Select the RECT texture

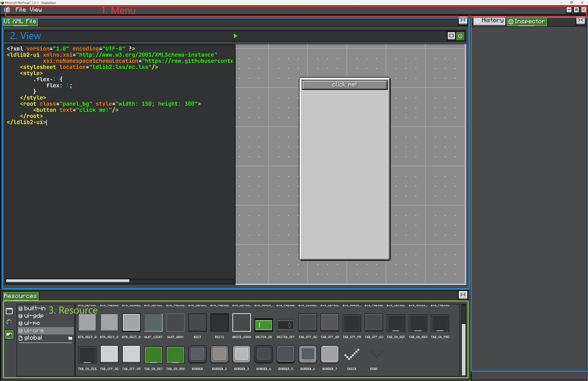pos(197,323)
